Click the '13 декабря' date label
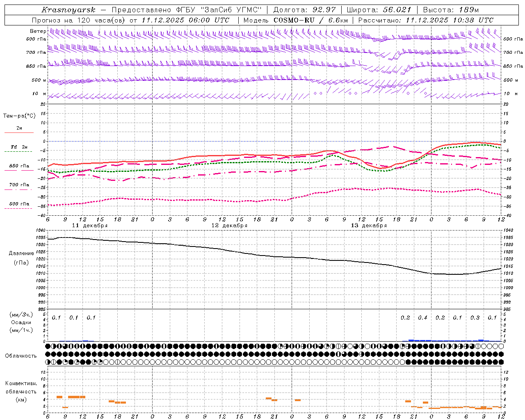The width and height of the screenshot is (525, 420). coord(369,226)
